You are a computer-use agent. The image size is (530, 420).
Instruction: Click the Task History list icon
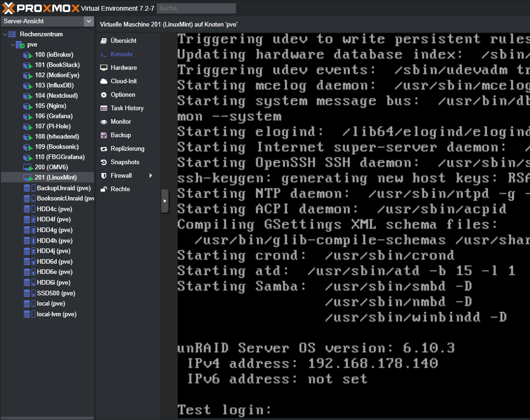pos(104,108)
